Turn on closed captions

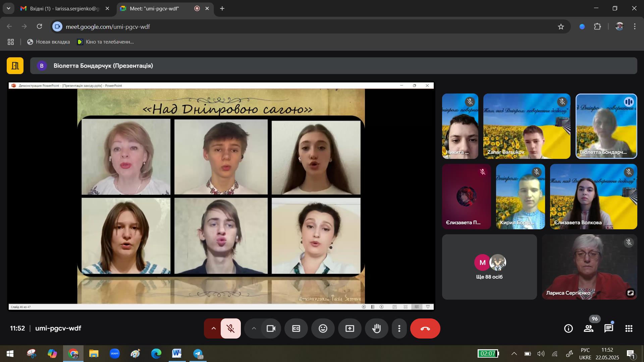tap(296, 328)
